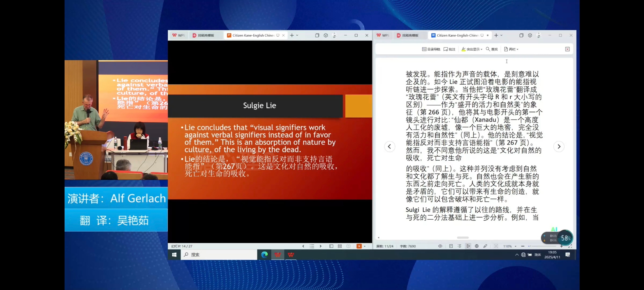Click 幻灯片 14 / 27 slide counter

(x=182, y=246)
